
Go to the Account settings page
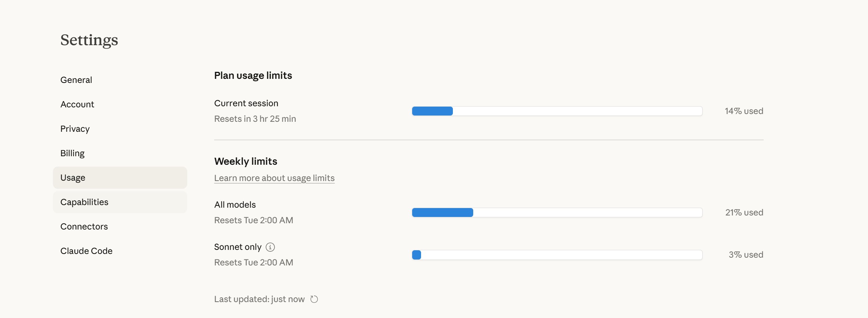77,104
